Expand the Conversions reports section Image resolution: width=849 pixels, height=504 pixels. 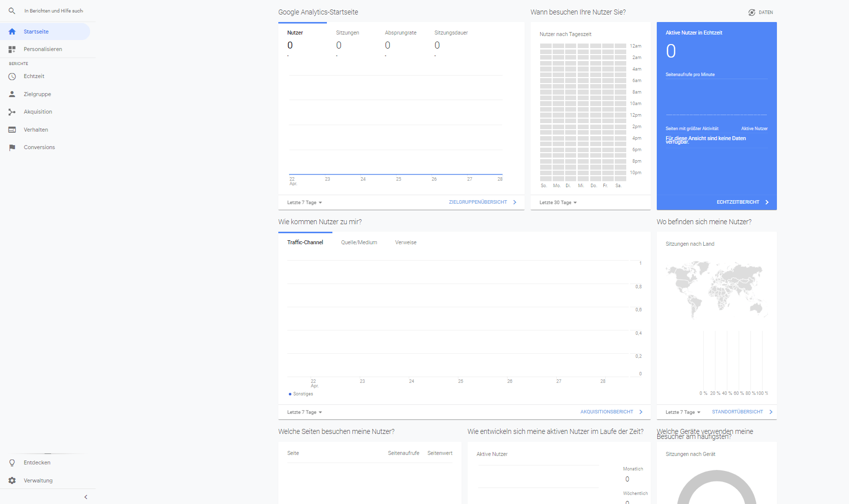coord(45,148)
